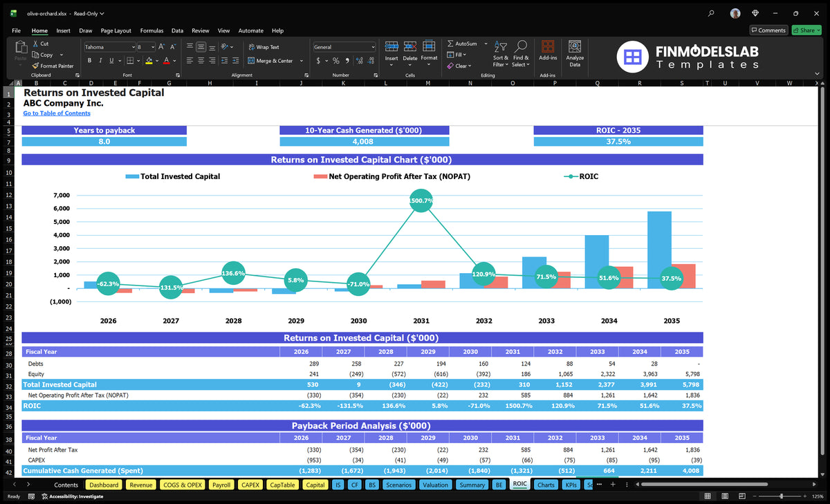
Task: Open the Analyze Data pane
Action: [x=575, y=53]
